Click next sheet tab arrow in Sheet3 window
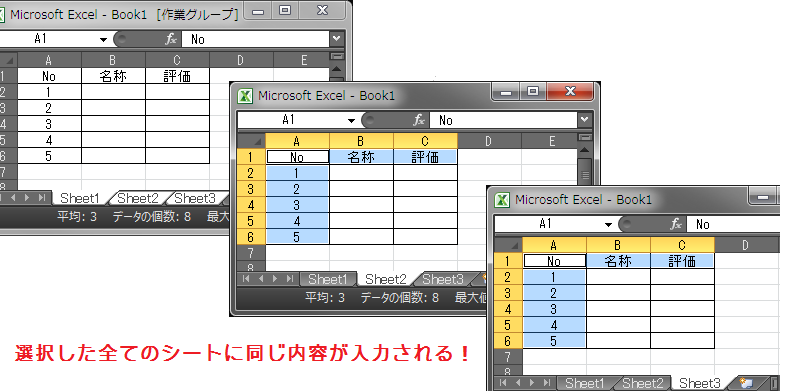799x391 pixels. point(532,382)
